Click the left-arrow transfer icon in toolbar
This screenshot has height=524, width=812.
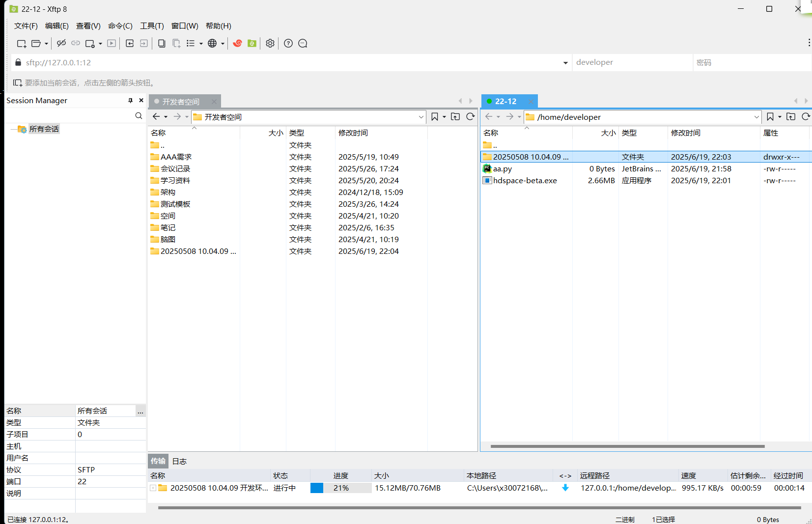point(130,43)
